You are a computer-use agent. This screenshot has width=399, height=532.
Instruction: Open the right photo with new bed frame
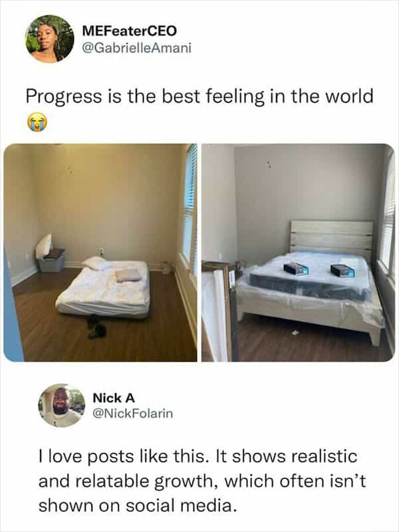(297, 253)
